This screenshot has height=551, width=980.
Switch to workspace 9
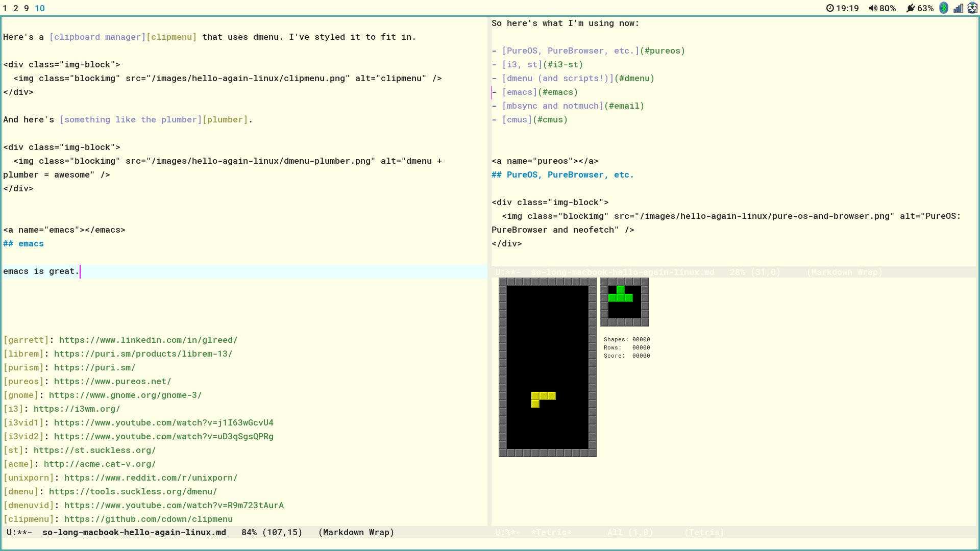pos(26,8)
